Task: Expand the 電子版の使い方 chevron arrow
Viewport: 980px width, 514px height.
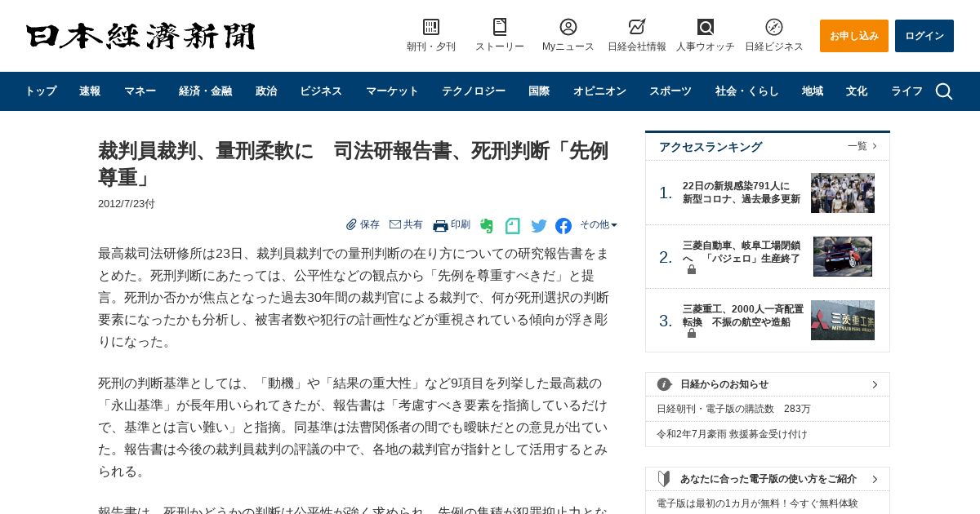Action: (875, 479)
